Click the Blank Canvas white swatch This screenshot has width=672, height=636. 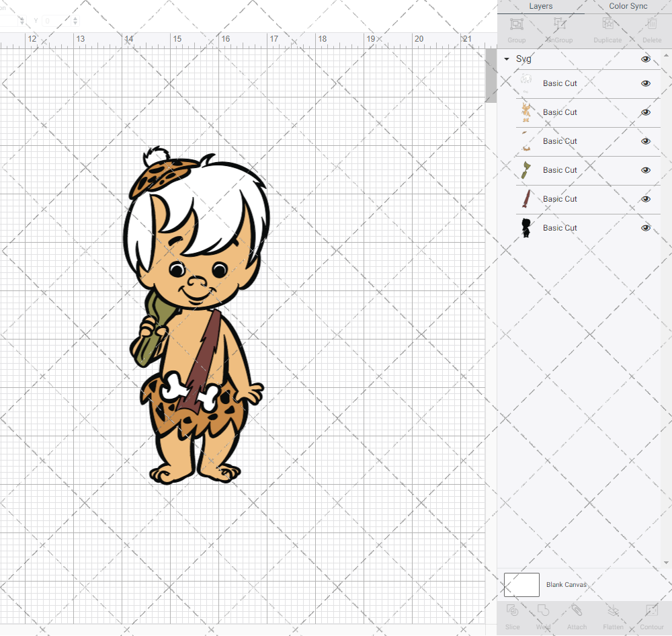pyautogui.click(x=521, y=584)
